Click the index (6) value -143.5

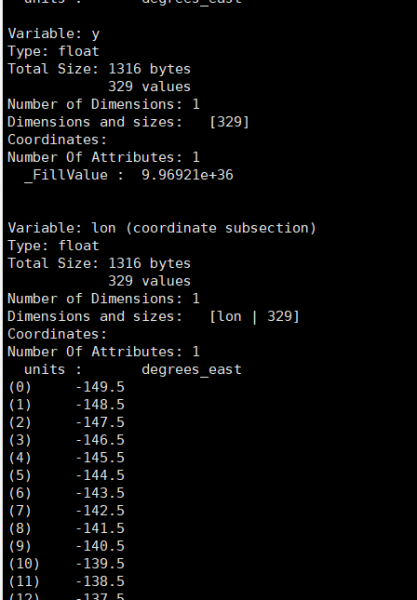pos(100,493)
